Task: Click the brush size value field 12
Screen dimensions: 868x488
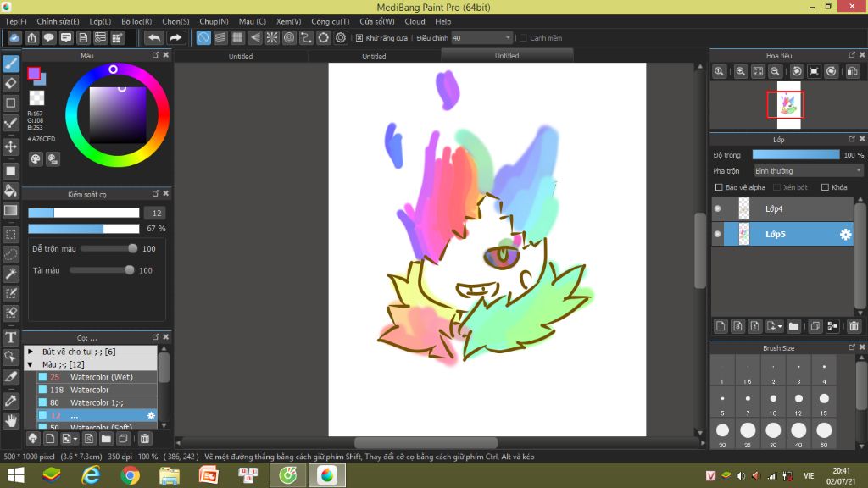Action: coord(156,213)
